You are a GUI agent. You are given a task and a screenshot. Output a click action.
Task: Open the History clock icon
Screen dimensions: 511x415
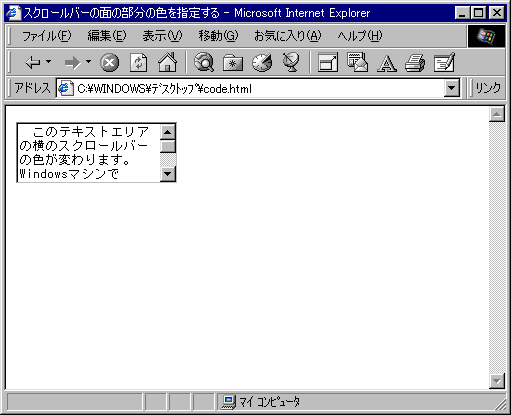coord(262,63)
